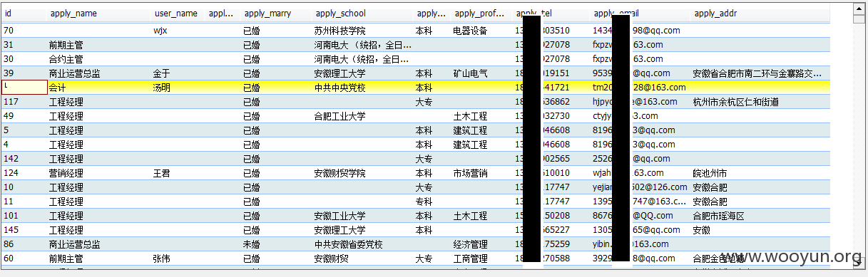Screen dimensions: 868x277
Task: Select the user_name cell '汤明'
Action: tap(162, 88)
